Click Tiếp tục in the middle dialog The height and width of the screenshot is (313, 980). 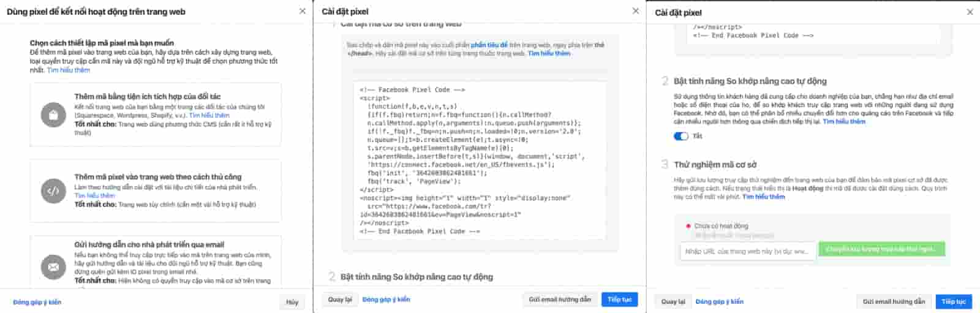tap(619, 300)
